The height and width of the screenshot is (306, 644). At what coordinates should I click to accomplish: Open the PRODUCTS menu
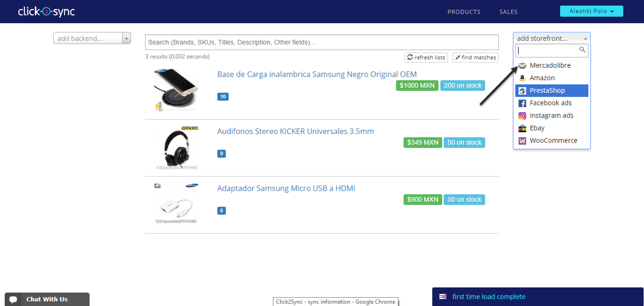[464, 12]
